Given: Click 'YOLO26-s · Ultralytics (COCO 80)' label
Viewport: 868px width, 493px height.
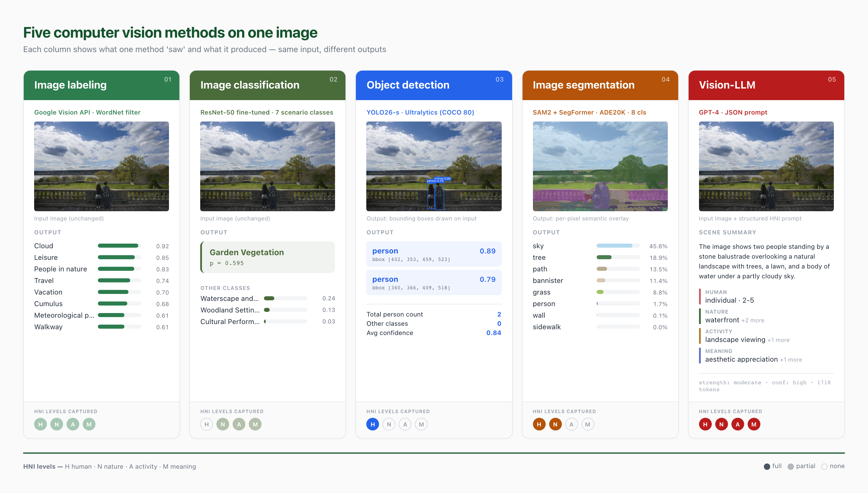Looking at the screenshot, I should 420,113.
